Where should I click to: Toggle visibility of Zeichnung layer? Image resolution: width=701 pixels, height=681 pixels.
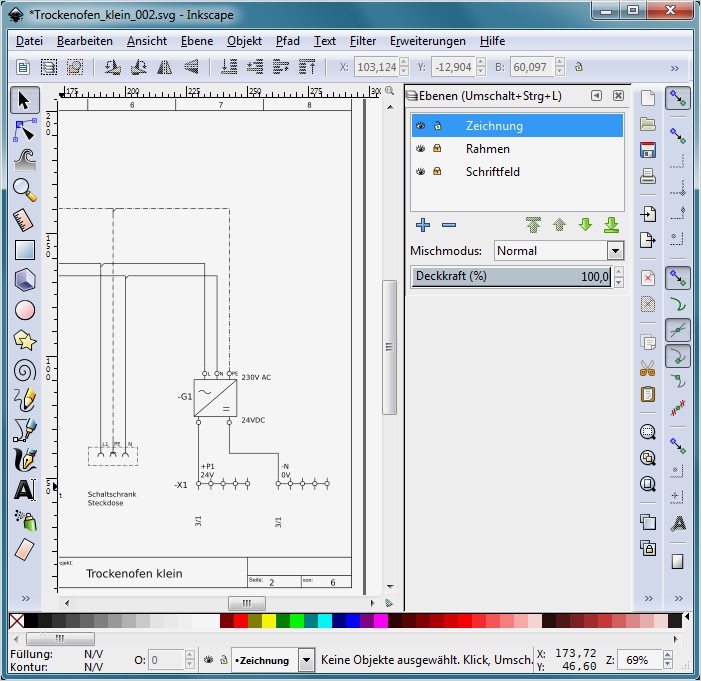click(x=421, y=126)
